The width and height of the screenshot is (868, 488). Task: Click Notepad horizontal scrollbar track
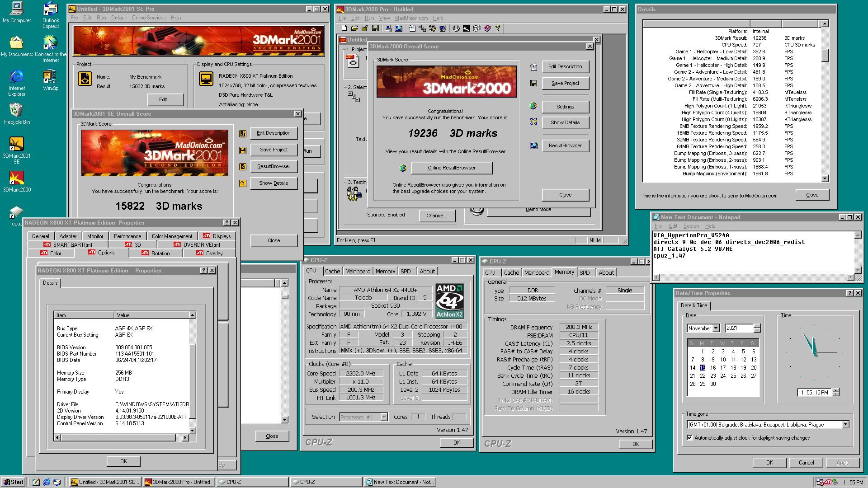click(x=754, y=277)
